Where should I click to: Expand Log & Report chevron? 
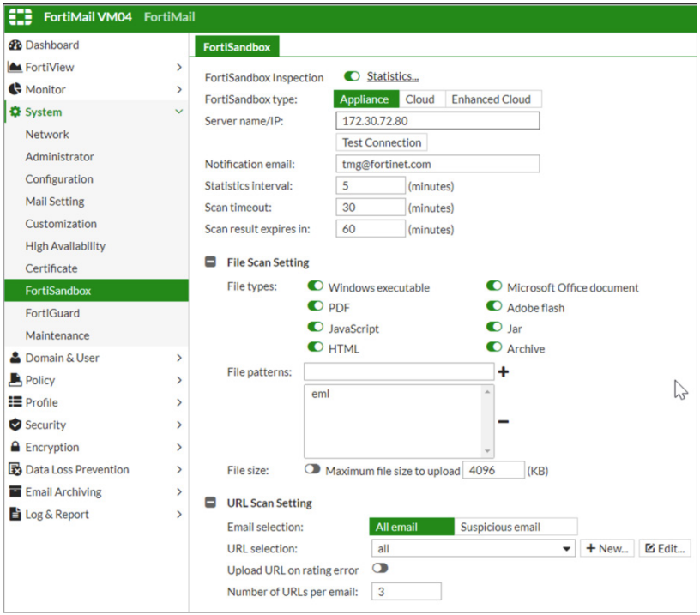click(x=179, y=514)
